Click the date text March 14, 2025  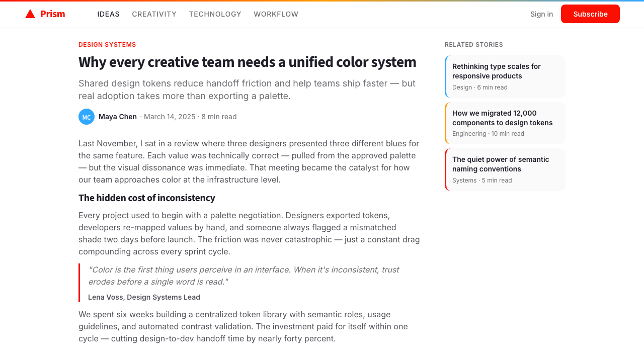click(170, 117)
